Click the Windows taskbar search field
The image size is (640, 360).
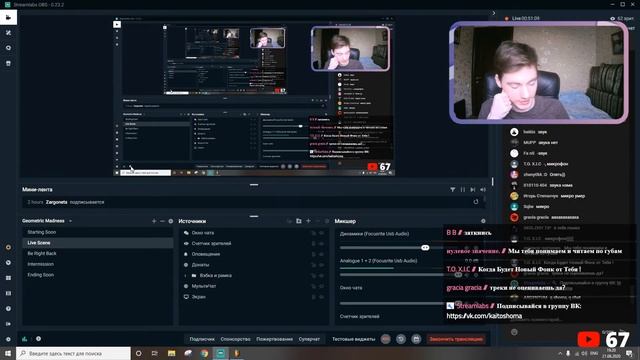tap(73, 353)
